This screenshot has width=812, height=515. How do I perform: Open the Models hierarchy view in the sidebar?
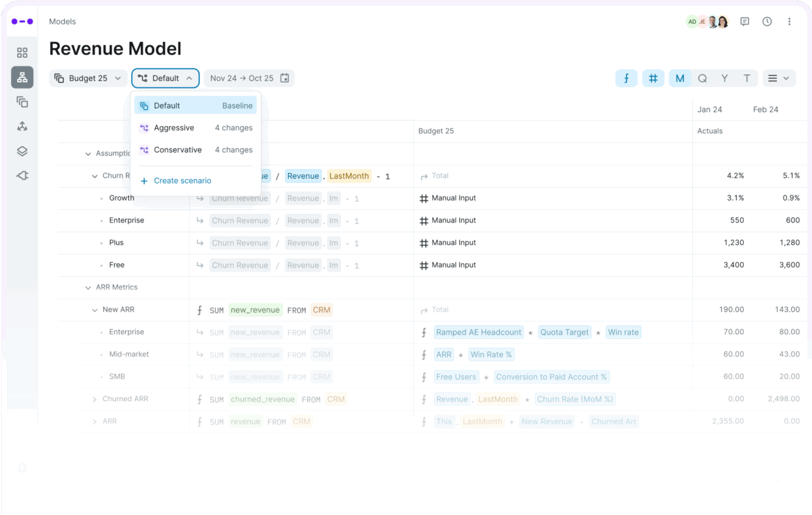pos(22,77)
